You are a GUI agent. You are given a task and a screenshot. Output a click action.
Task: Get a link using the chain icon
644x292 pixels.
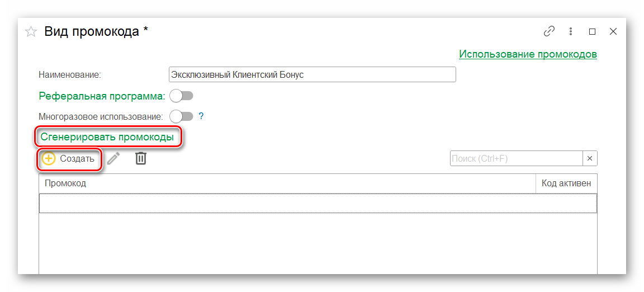[x=549, y=32]
